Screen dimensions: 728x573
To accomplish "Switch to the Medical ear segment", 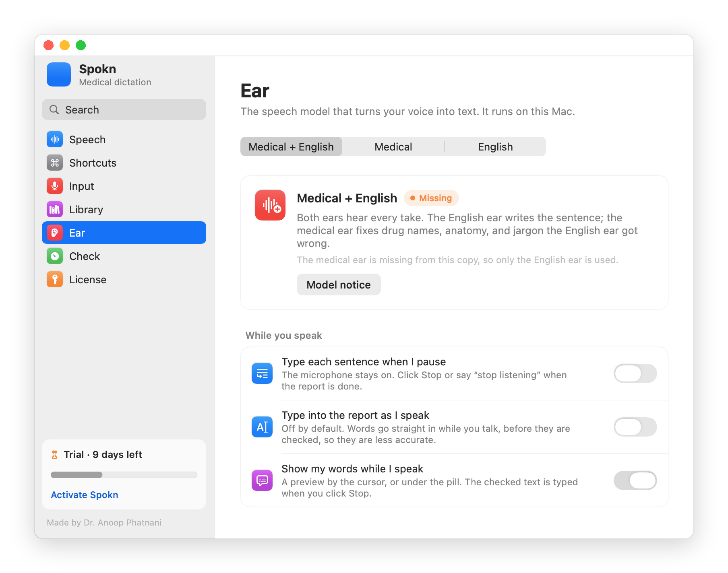I will coord(393,146).
